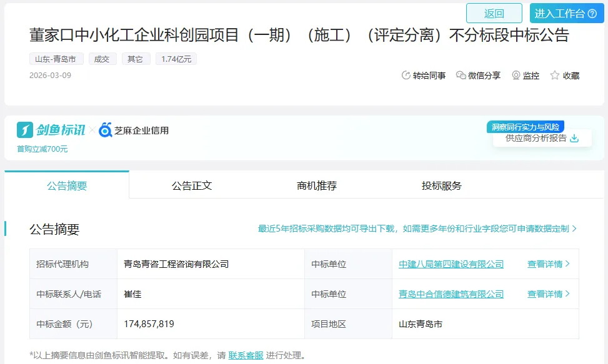
Task: Click the 剑鱼标讯 logo icon
Action: click(25, 130)
